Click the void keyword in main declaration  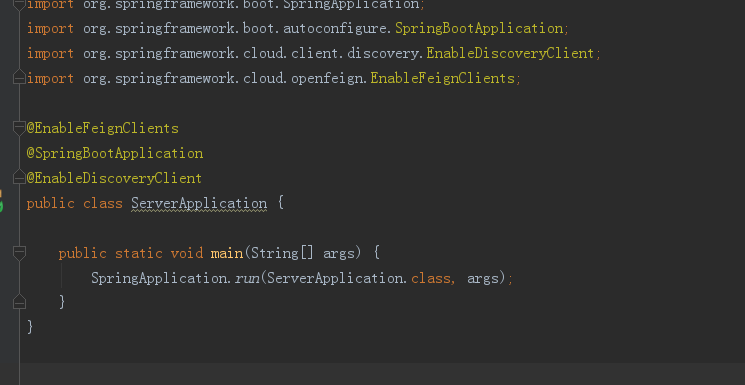[x=187, y=253]
